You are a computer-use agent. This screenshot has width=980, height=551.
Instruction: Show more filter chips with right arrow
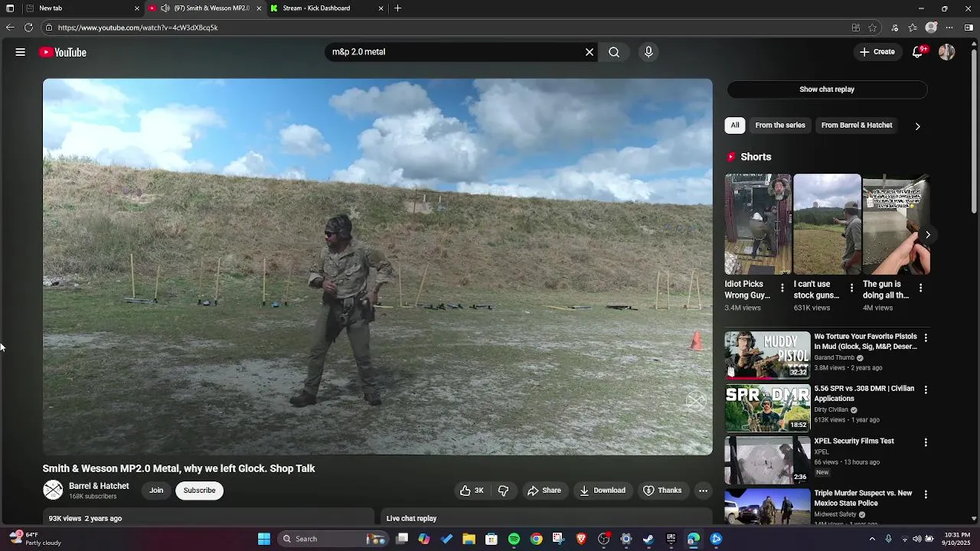click(917, 126)
